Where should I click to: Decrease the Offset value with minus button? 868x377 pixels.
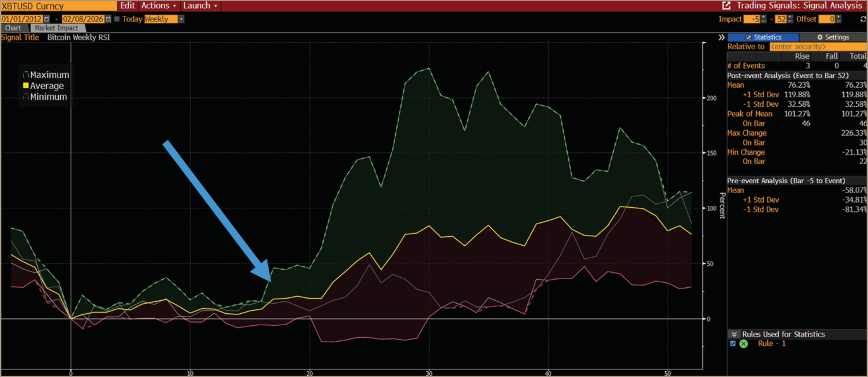[838, 21]
